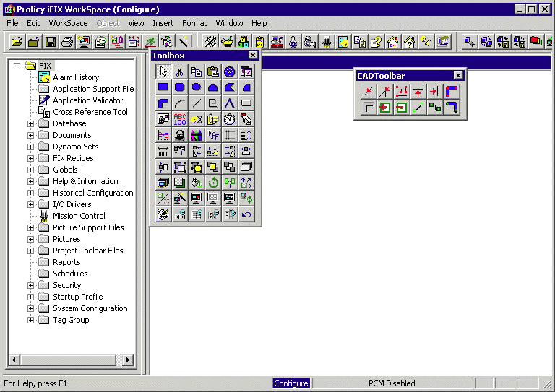The height and width of the screenshot is (392, 555).
Task: Click the Print toolbar icon
Action: pyautogui.click(x=67, y=42)
